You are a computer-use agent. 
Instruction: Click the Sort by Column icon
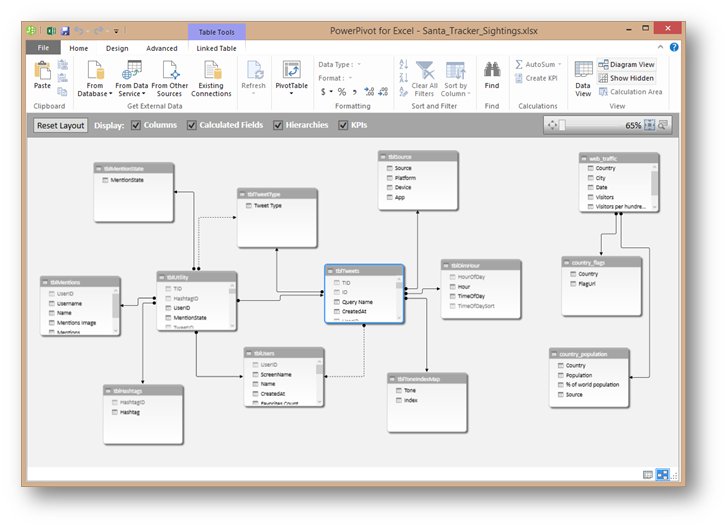coord(455,71)
